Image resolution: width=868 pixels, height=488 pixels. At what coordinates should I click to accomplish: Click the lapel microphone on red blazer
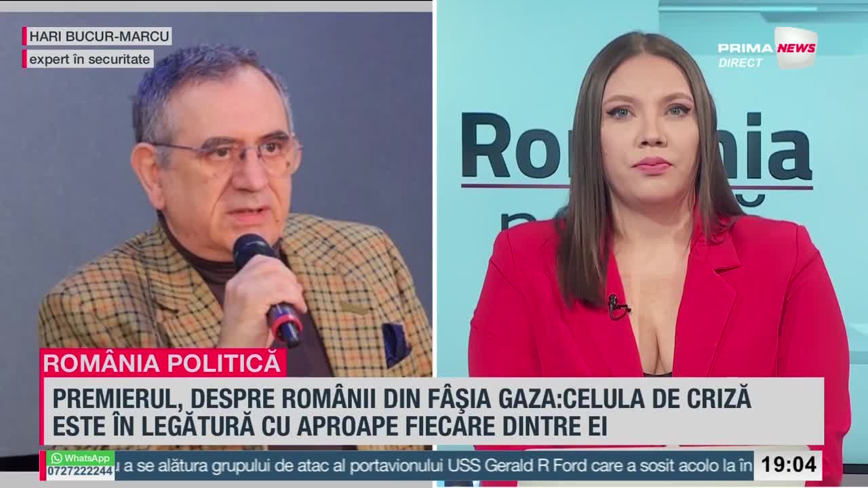tap(617, 307)
